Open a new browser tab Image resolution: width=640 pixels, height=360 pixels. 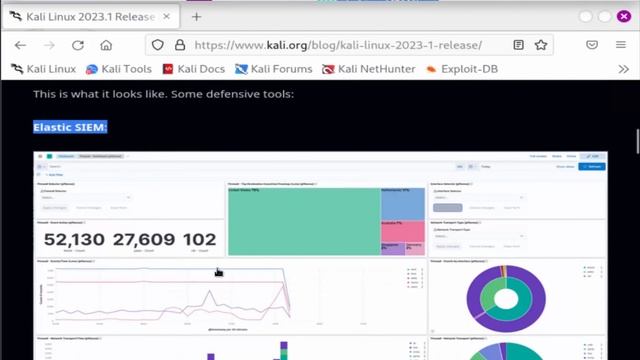pyautogui.click(x=197, y=17)
